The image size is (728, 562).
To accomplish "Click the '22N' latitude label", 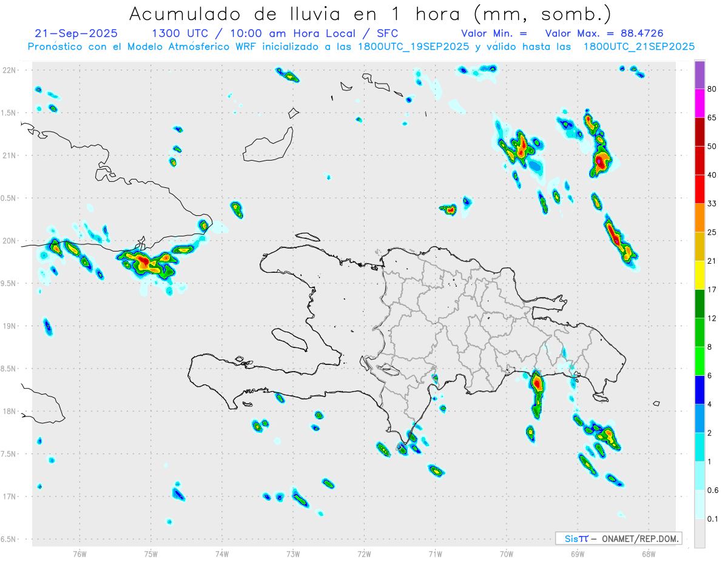I will (x=10, y=70).
